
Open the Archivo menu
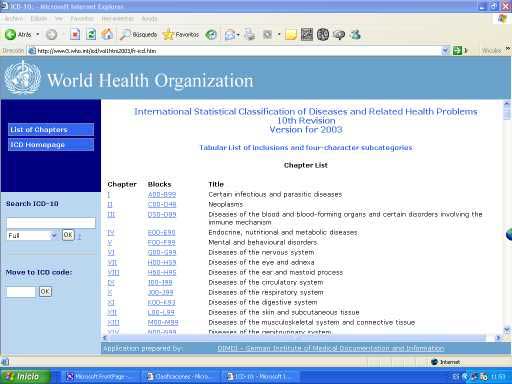click(13, 19)
